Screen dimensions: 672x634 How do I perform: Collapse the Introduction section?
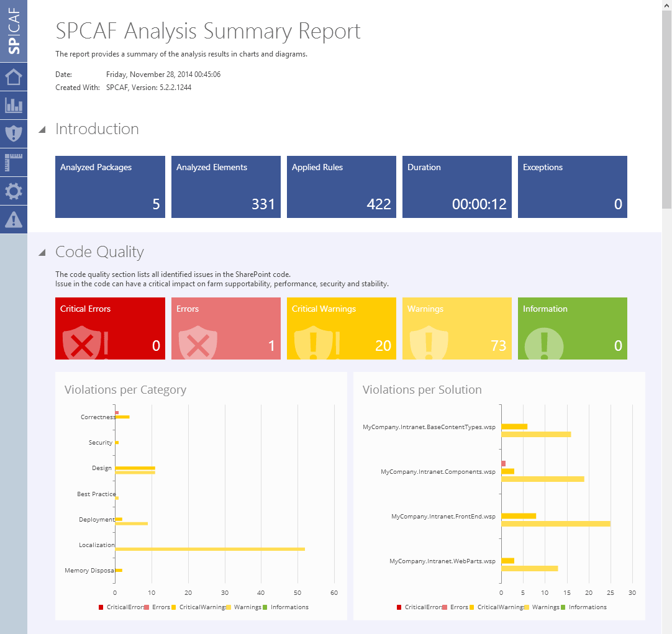tap(42, 129)
